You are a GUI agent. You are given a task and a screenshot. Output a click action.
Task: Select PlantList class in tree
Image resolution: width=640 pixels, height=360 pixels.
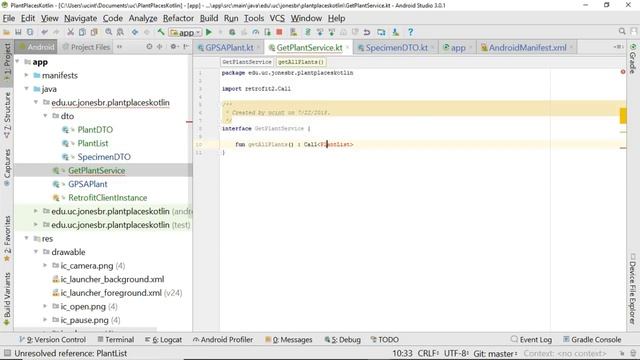pos(93,143)
